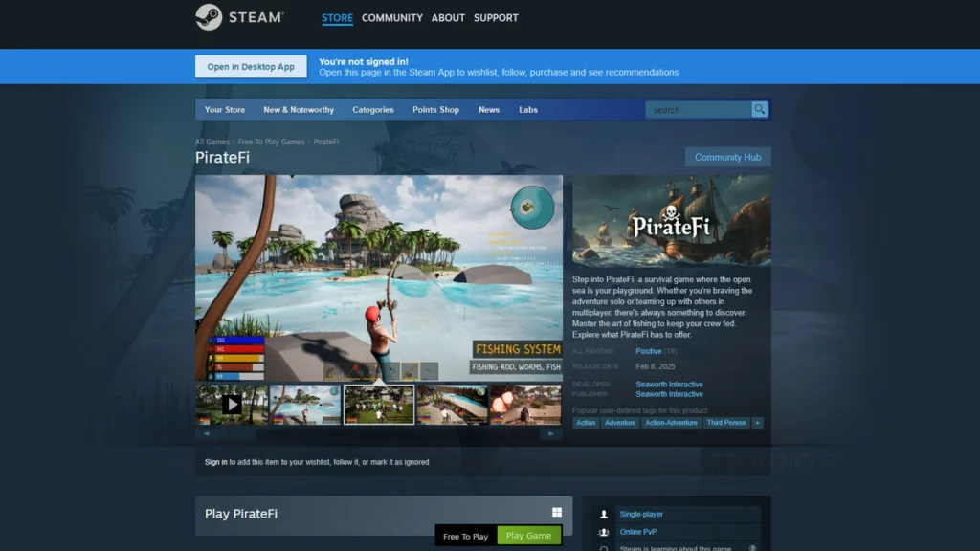This screenshot has height=551, width=980.
Task: Open the Community Hub
Action: 727,156
